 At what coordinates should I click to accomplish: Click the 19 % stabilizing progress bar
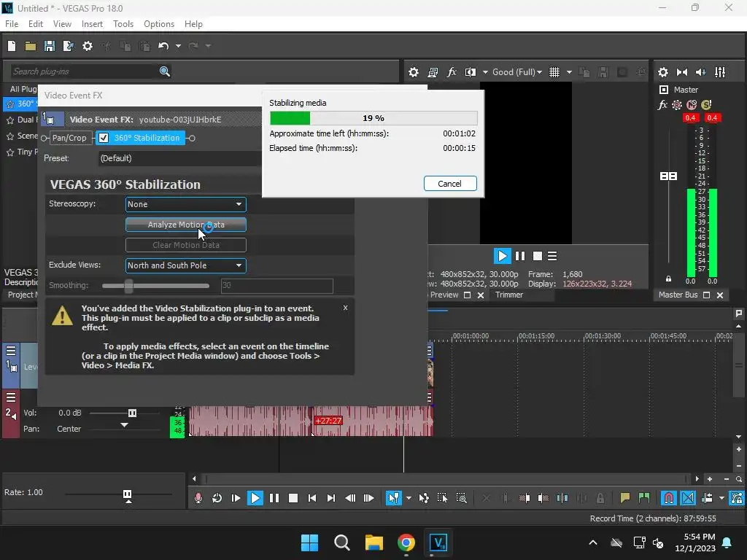coord(373,117)
